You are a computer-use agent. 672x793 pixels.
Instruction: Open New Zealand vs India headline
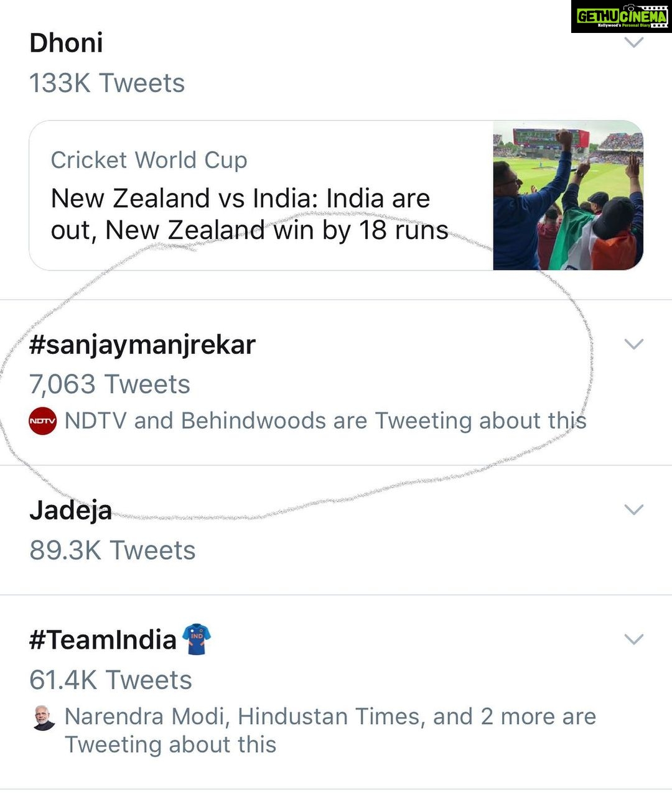tap(250, 215)
